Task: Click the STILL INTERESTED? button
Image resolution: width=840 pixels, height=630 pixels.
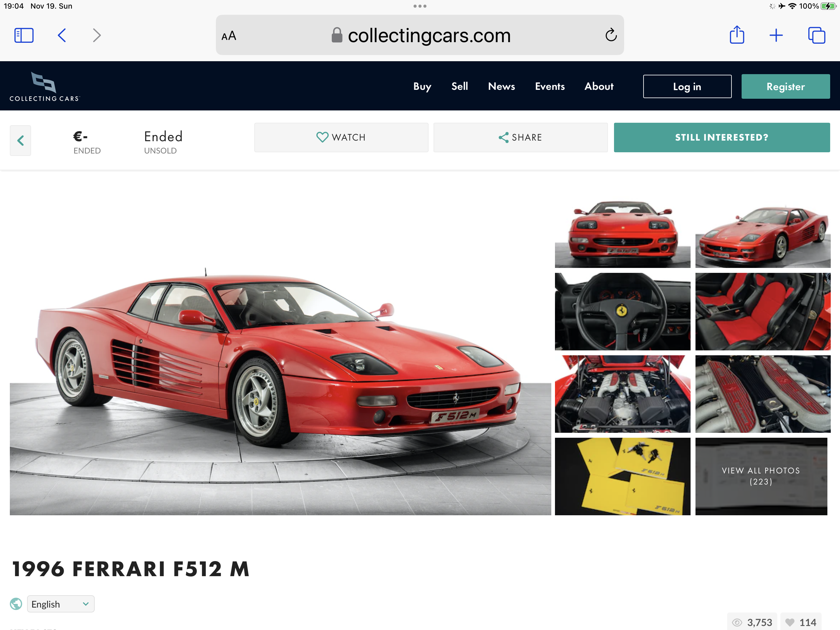Action: point(722,137)
